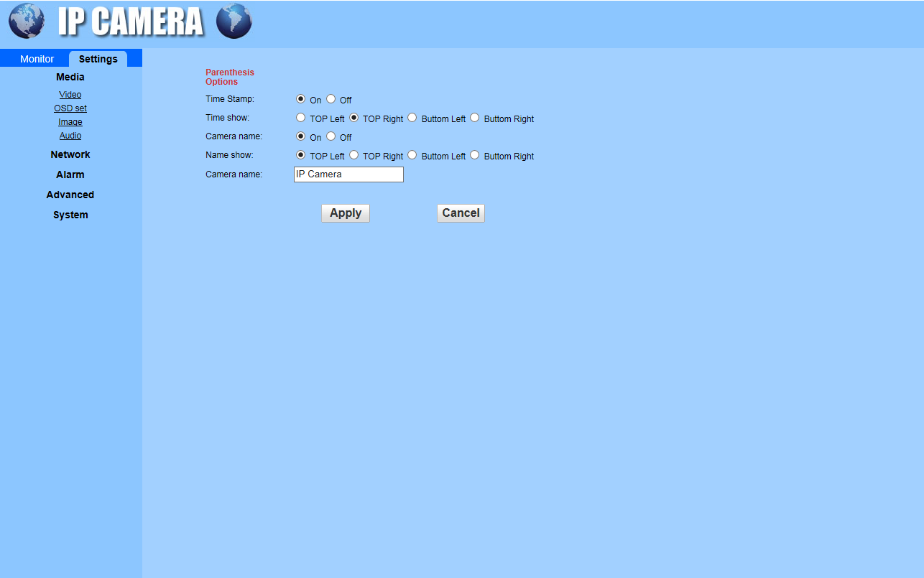Open the Video settings link
The width and height of the screenshot is (924, 578).
coord(70,95)
